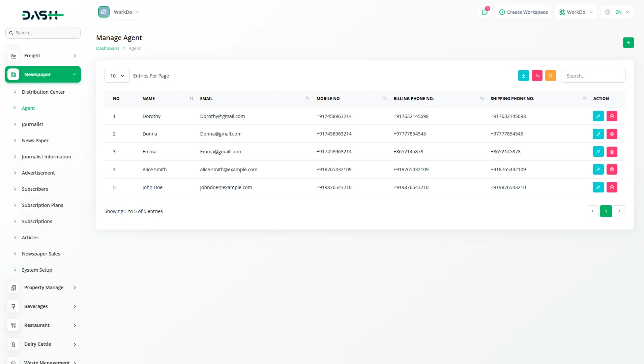Toggle sorting on the MOBILE NO column

[384, 98]
